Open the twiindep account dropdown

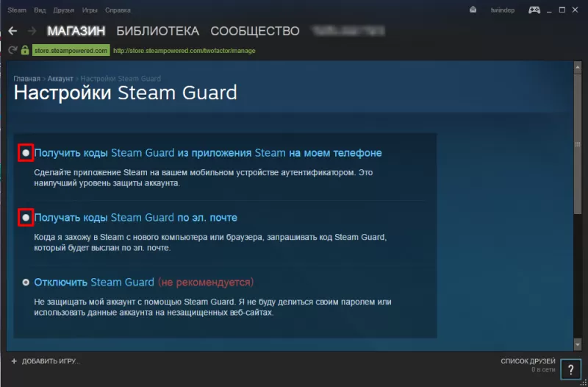pyautogui.click(x=503, y=10)
